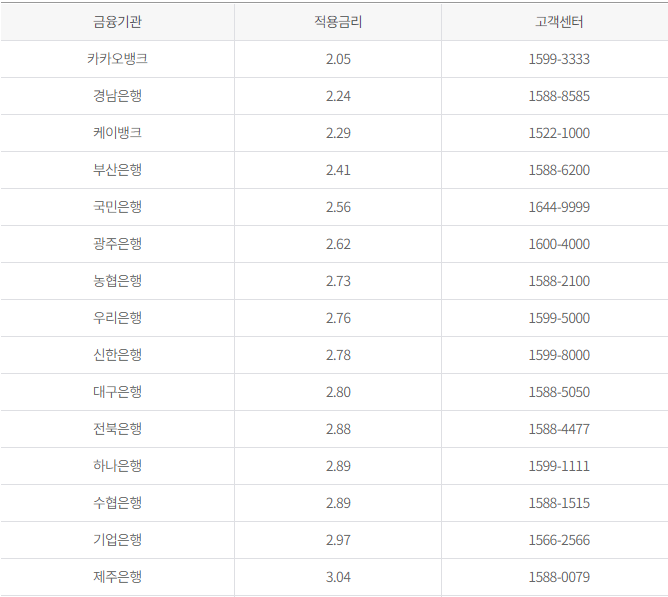Select the 광주은행 bank name cell
The image size is (668, 597).
[x=117, y=244]
